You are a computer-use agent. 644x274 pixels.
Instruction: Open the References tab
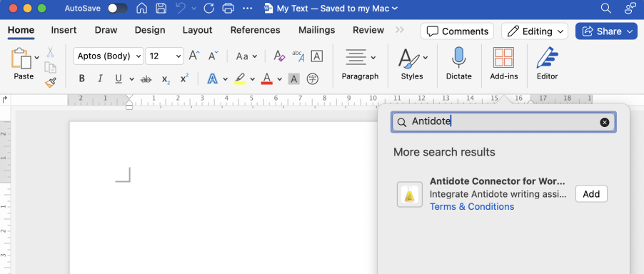[255, 30]
